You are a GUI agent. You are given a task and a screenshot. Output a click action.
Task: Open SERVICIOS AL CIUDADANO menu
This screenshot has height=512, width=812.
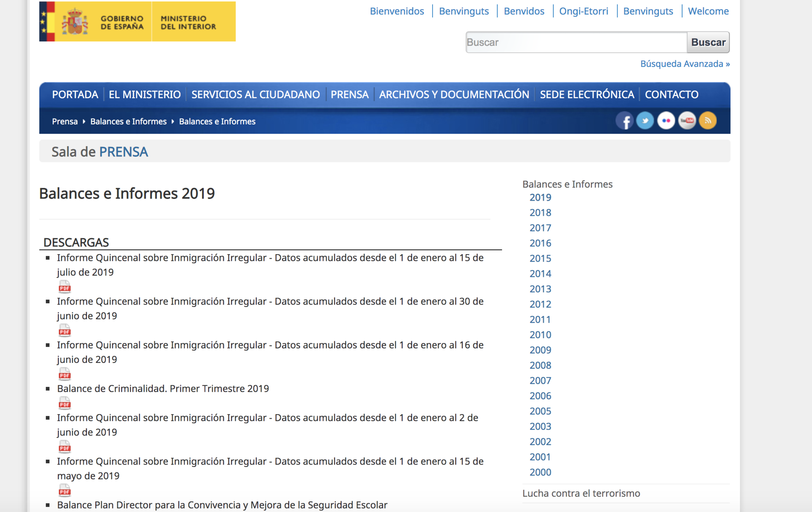(x=255, y=94)
